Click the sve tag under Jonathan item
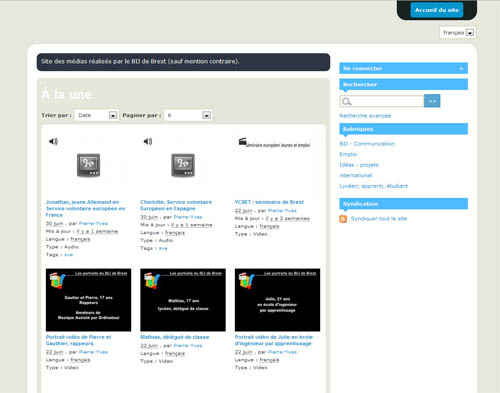The image size is (500, 393). point(68,255)
